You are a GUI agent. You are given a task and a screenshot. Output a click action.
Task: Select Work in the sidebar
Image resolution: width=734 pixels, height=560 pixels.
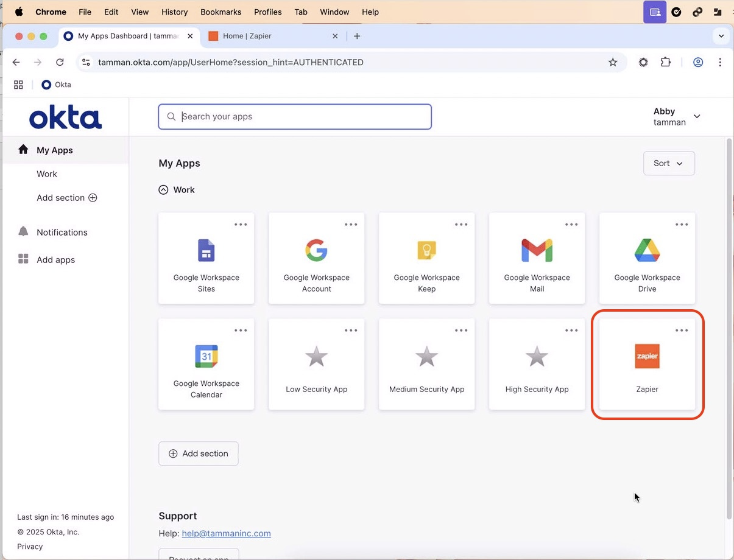click(47, 174)
